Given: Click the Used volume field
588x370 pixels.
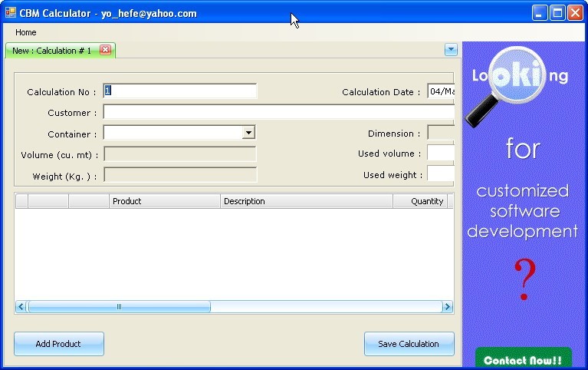Looking at the screenshot, I should click(x=441, y=153).
